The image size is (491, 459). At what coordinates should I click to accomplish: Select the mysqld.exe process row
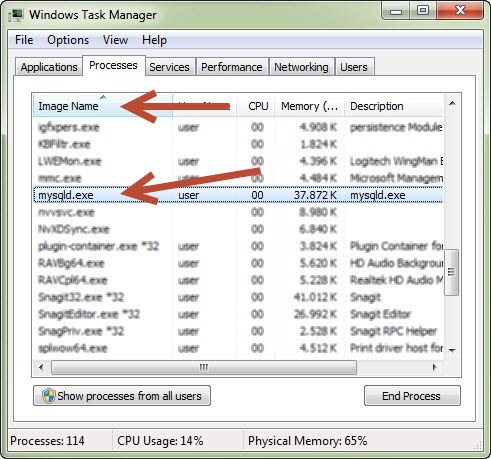tap(238, 195)
